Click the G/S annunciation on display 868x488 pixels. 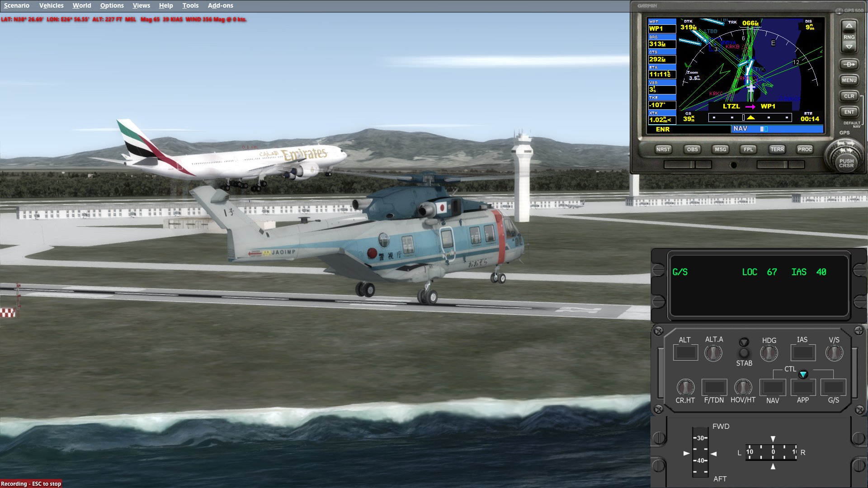point(680,272)
